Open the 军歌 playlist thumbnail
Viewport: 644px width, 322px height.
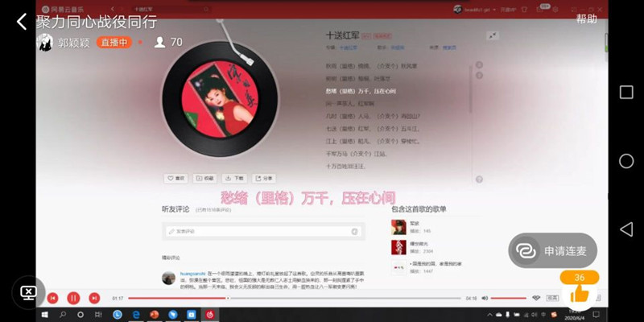point(398,227)
